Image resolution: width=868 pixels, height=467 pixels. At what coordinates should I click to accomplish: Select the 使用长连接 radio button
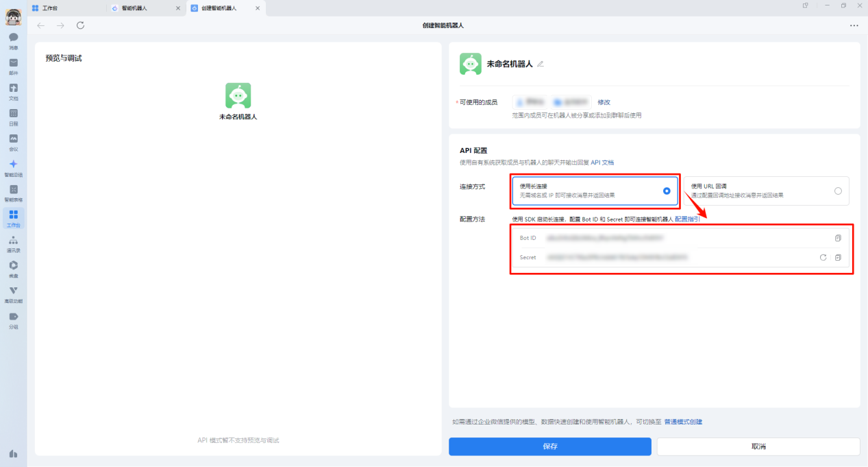pyautogui.click(x=667, y=191)
